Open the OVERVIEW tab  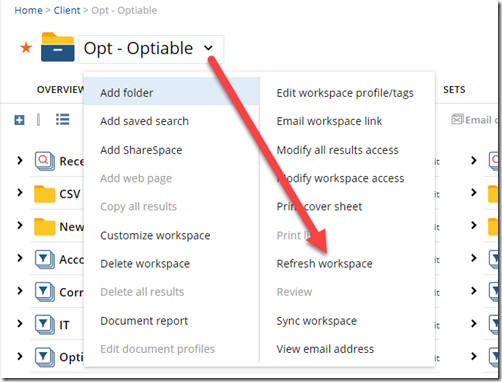(x=60, y=90)
